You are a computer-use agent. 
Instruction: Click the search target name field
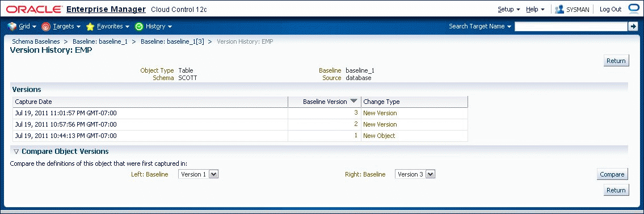[571, 26]
